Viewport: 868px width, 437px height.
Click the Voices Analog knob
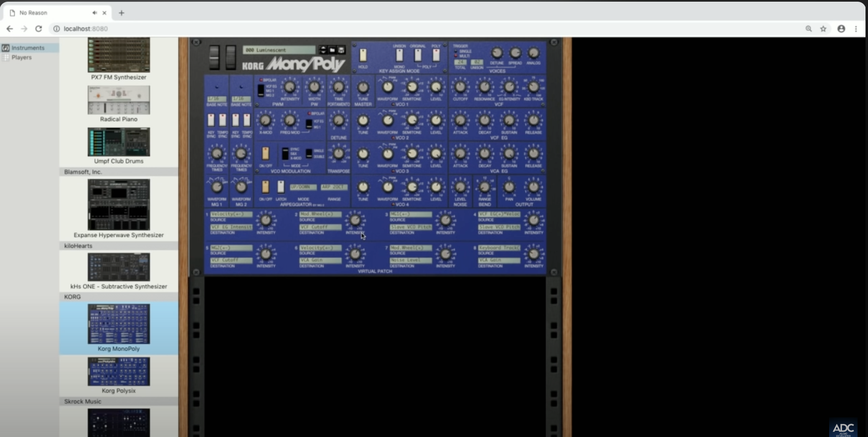tap(533, 53)
